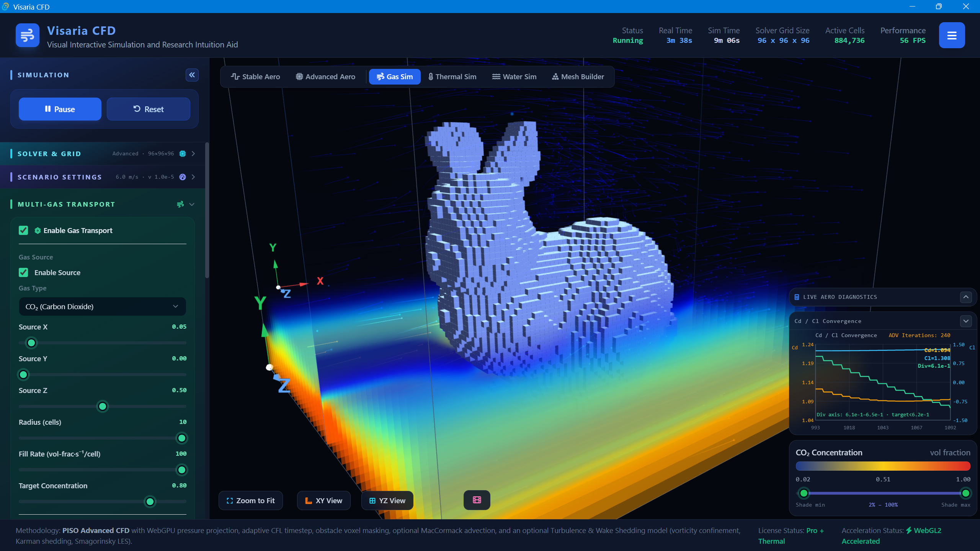This screenshot has height=551, width=980.
Task: Click the sidebar vertical scrollbar
Action: [x=207, y=210]
